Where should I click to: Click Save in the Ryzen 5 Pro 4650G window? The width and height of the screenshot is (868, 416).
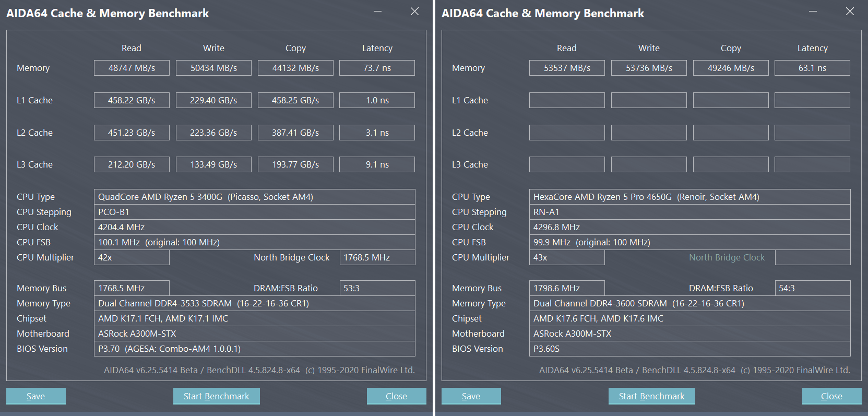click(471, 396)
